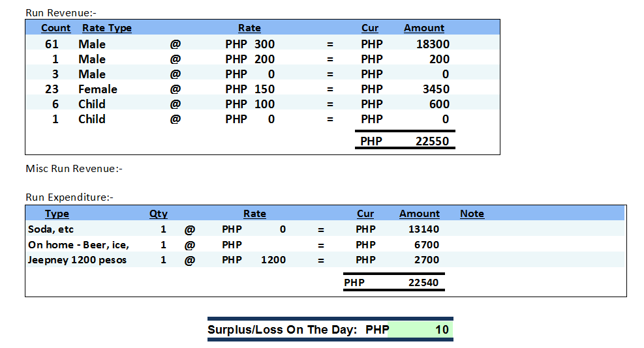
Task: Click the Surplus/Loss On The Day label
Action: [x=282, y=330]
